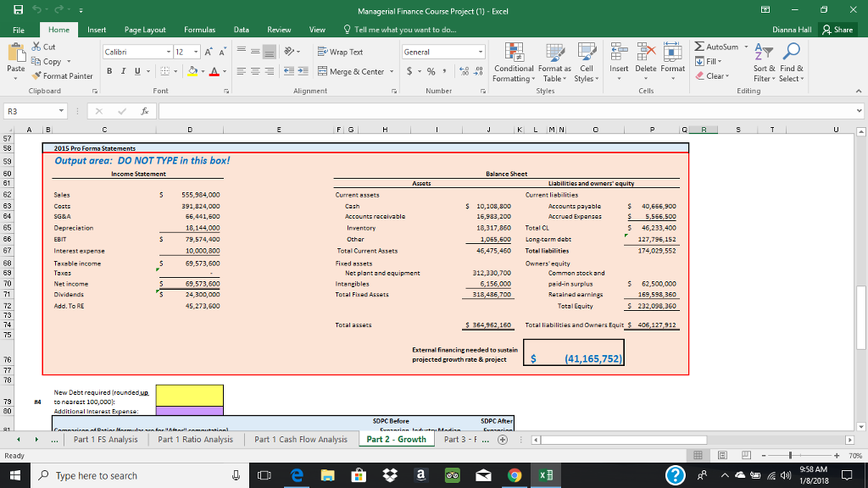This screenshot has height=488, width=868.
Task: Toggle italic formatting
Action: click(123, 71)
